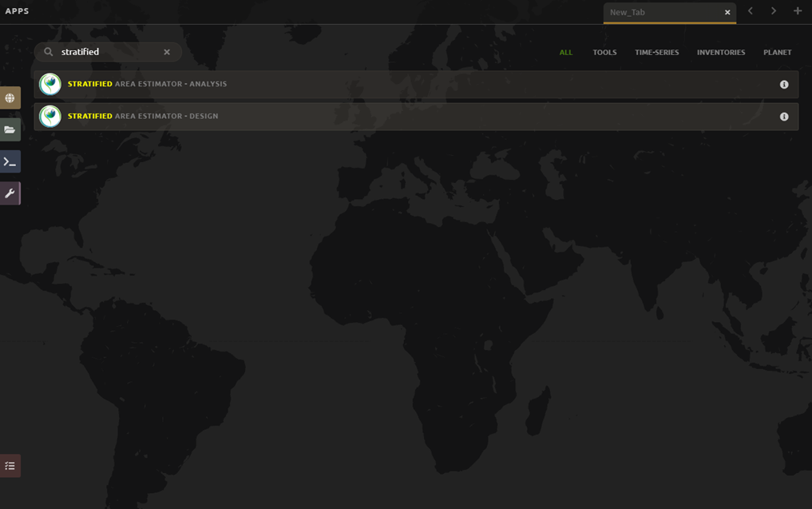Viewport: 812px width, 509px height.
Task: Show info for Stratified Area Estimator - Analysis
Action: coord(784,85)
